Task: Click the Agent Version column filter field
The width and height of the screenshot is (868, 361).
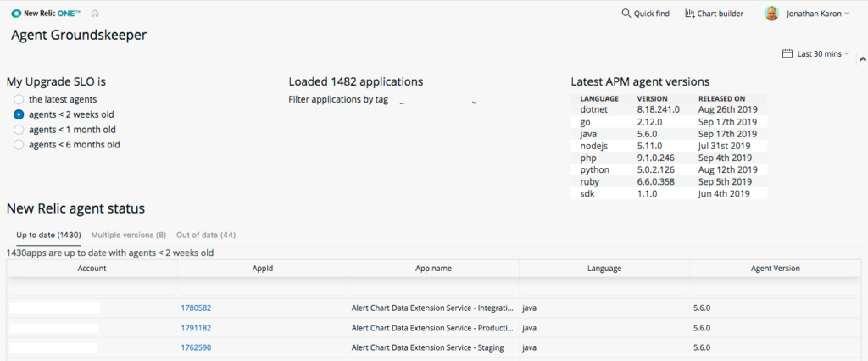Action: coord(775,287)
